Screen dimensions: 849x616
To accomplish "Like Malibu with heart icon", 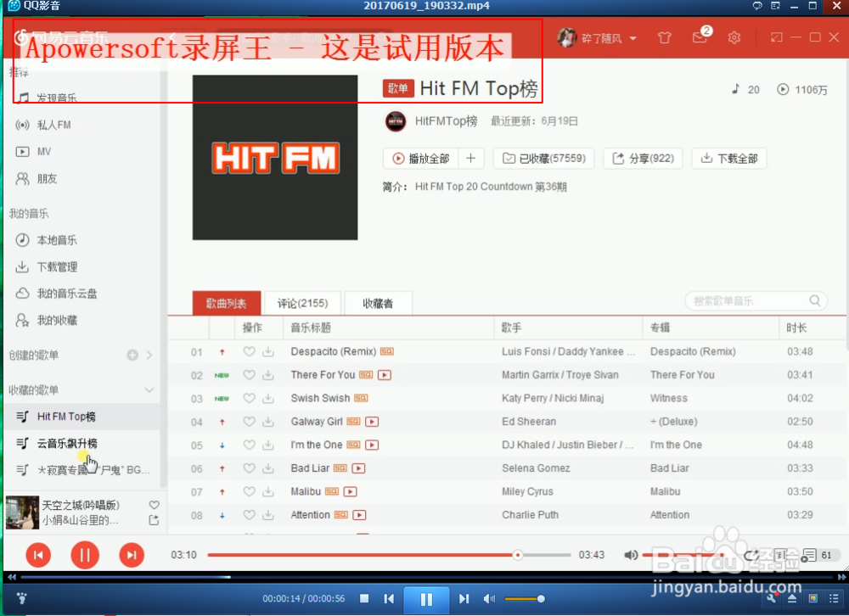I will point(249,491).
